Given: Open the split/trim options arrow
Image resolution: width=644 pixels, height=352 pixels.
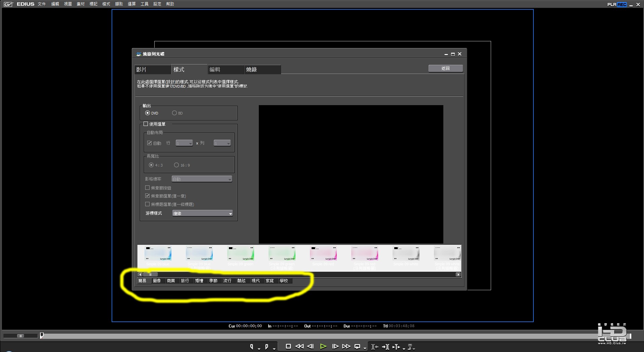Looking at the screenshot, I should [x=404, y=349].
